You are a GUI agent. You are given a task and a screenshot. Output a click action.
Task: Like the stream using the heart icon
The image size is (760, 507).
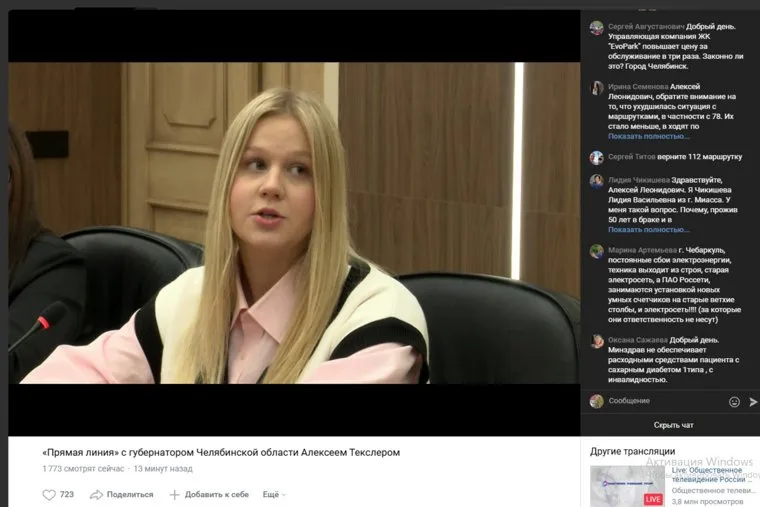pyautogui.click(x=49, y=494)
